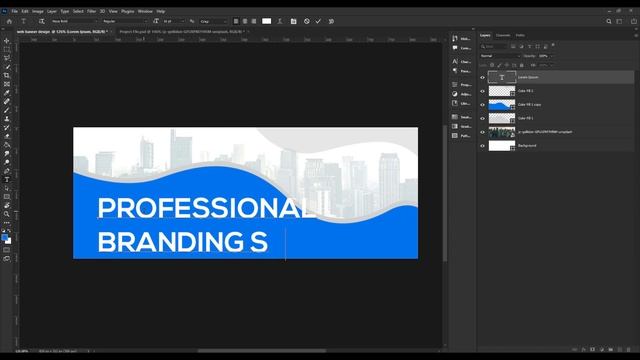Open the Window menu
The width and height of the screenshot is (640, 360).
pyautogui.click(x=145, y=11)
